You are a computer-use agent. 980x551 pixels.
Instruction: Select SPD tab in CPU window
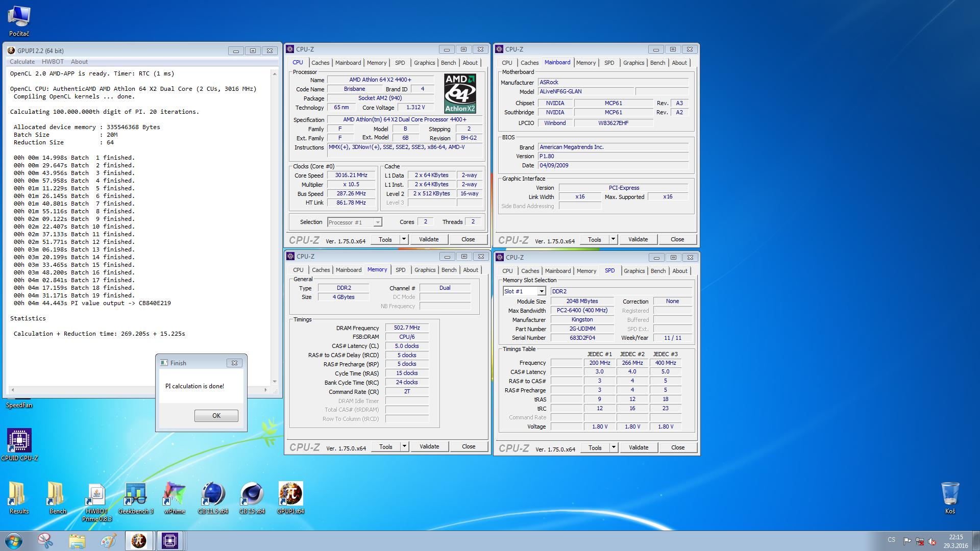(x=400, y=63)
